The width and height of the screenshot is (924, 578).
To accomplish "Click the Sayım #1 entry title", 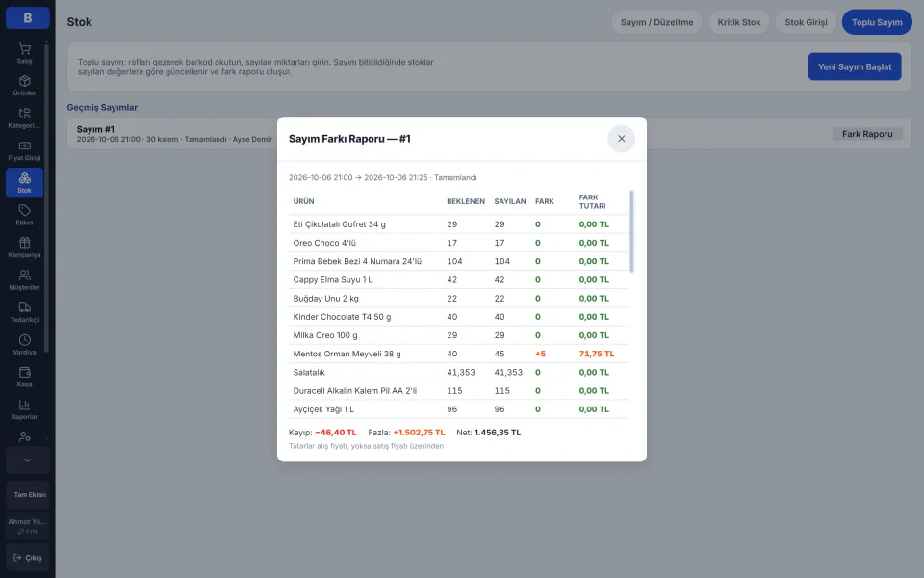I will coord(95,129).
